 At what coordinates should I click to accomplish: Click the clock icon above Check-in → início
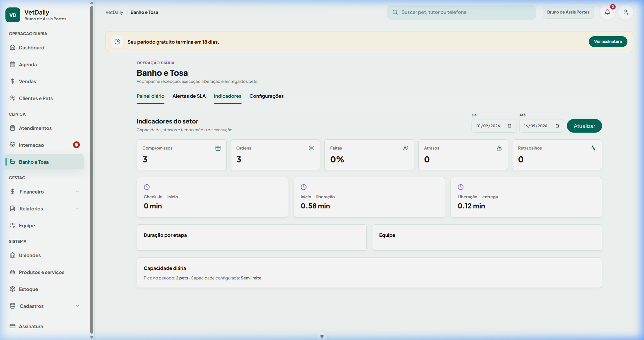click(x=147, y=187)
